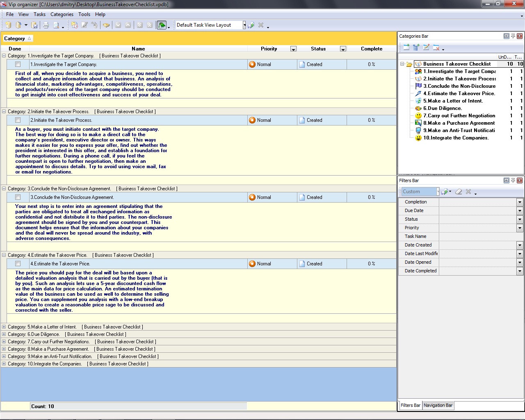
Task: Click the Add Subcategory icon in Categories Bar
Action: click(416, 48)
